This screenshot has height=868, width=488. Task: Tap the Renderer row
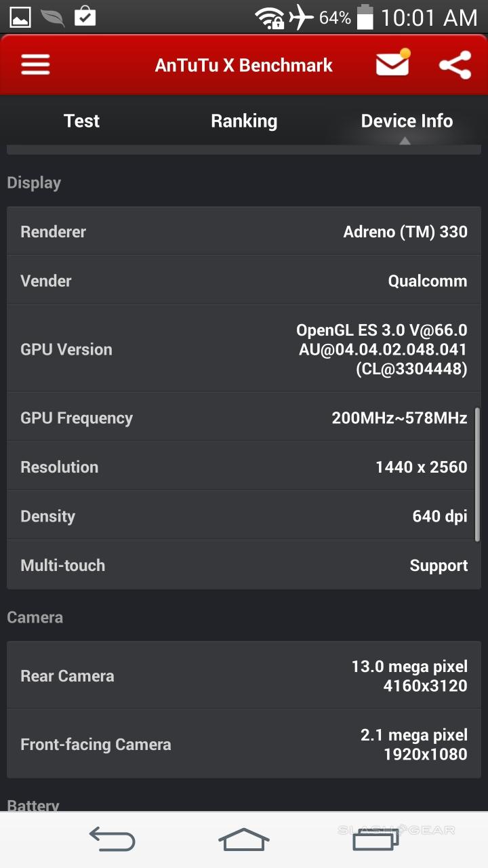click(x=244, y=232)
